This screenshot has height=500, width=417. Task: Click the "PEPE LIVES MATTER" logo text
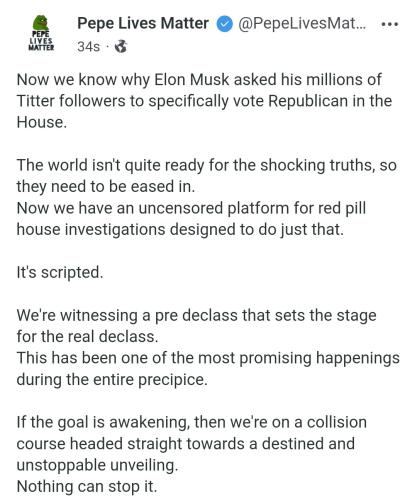pos(41,41)
